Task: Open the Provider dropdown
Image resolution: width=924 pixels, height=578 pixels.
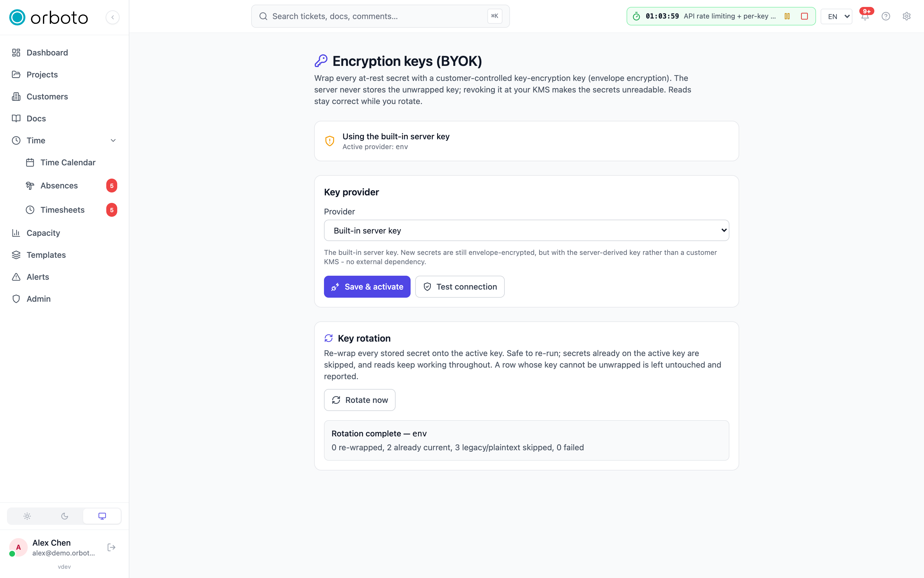Action: point(526,231)
